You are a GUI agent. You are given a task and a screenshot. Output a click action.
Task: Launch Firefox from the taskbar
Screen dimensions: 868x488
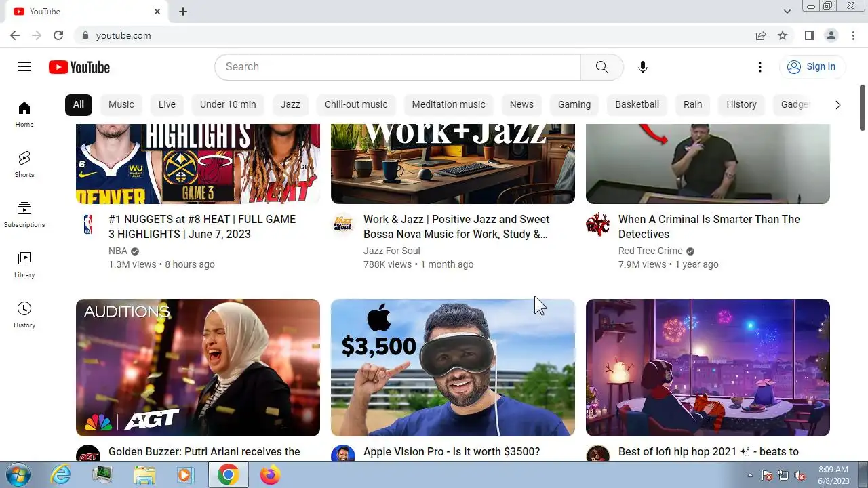(270, 475)
